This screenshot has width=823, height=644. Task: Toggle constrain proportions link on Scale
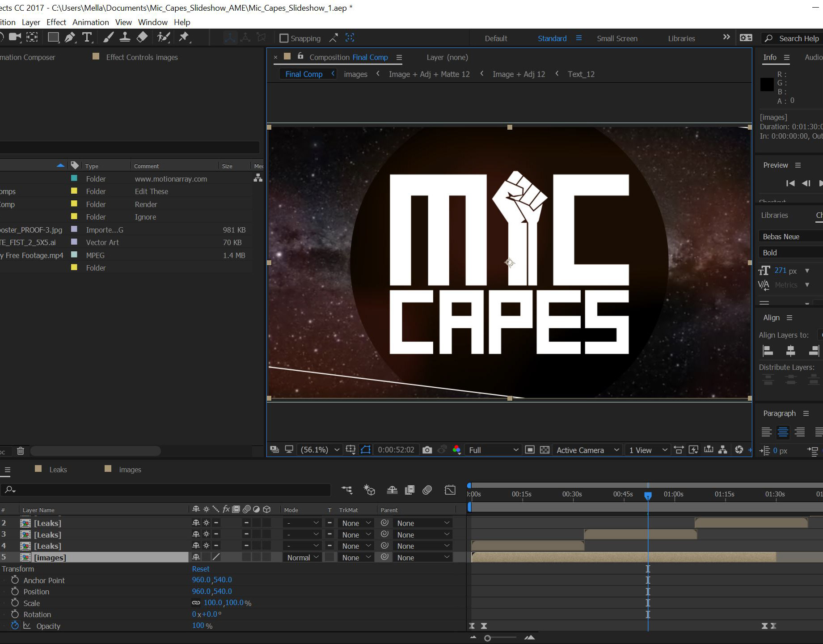[196, 603]
